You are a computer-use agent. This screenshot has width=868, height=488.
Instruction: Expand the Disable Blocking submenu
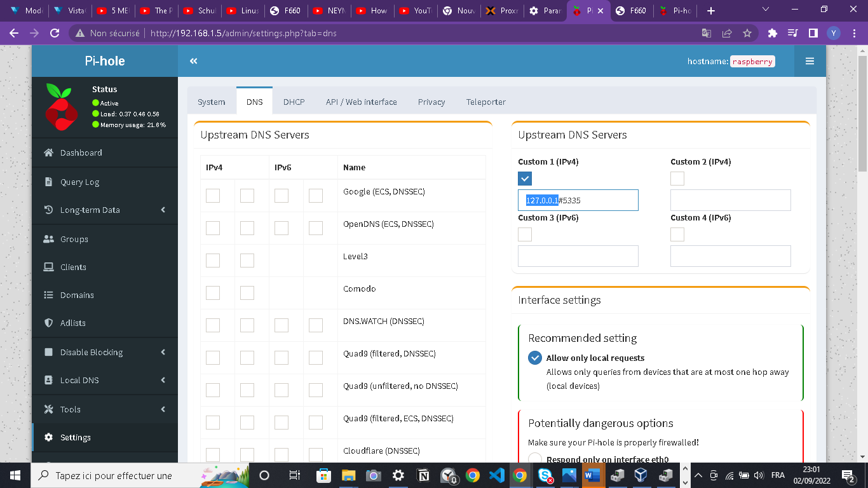click(163, 352)
